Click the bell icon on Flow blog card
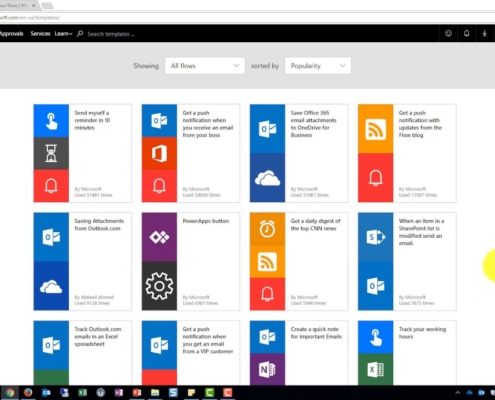Viewport: 495px width, 400px height. point(376,178)
